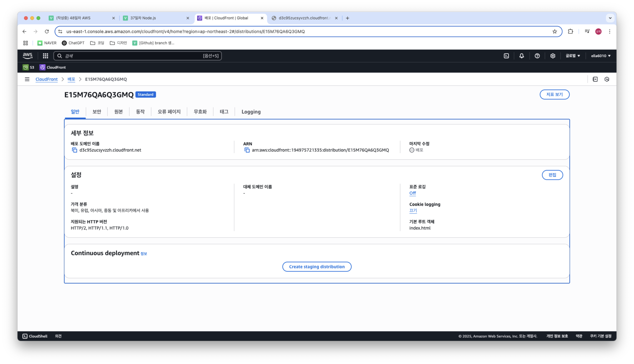Open the AWS help question mark menu

537,56
